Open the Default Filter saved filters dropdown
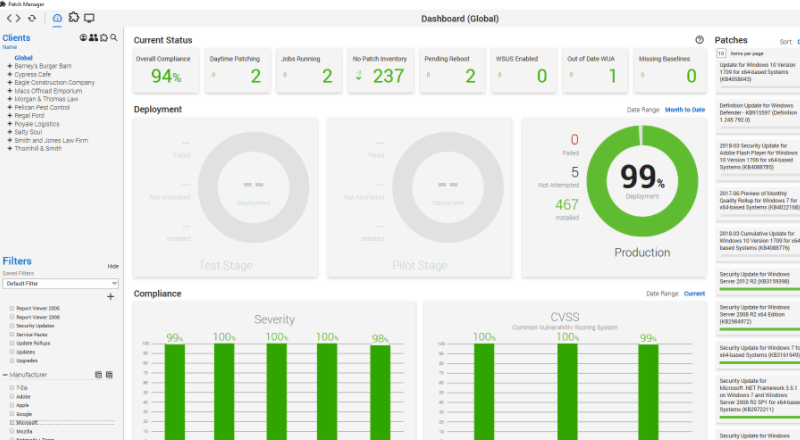 60,283
